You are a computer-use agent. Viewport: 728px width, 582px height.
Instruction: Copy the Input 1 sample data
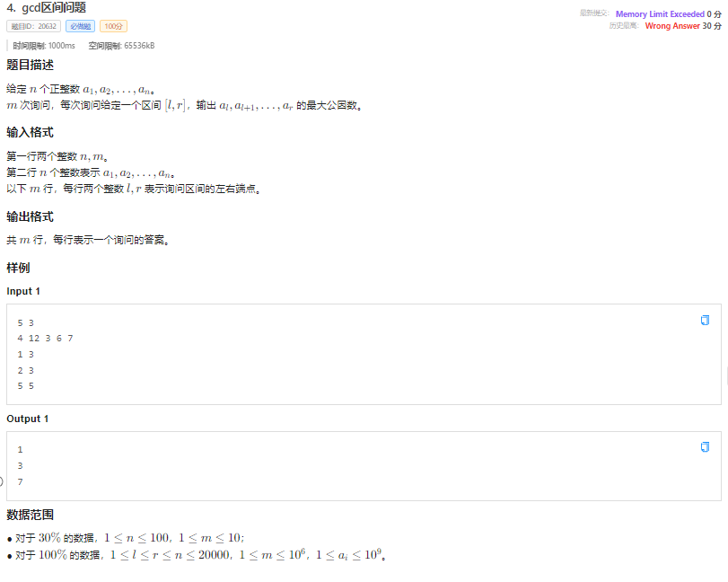click(x=705, y=320)
